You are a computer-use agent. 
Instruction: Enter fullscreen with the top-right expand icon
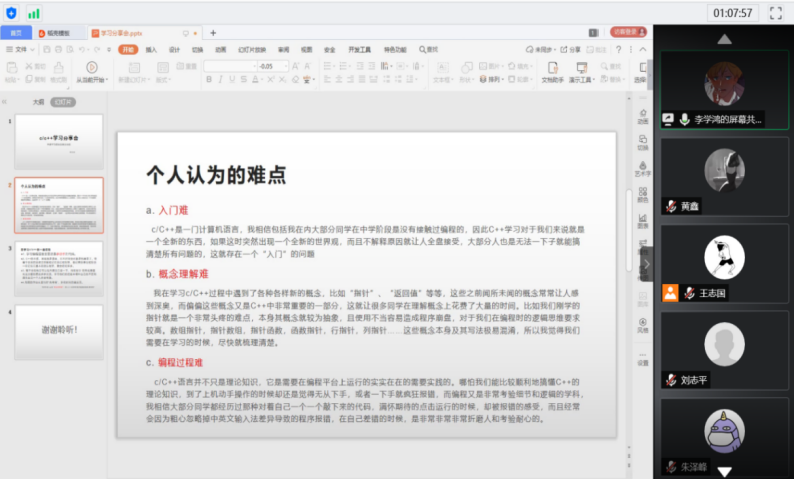(x=774, y=13)
